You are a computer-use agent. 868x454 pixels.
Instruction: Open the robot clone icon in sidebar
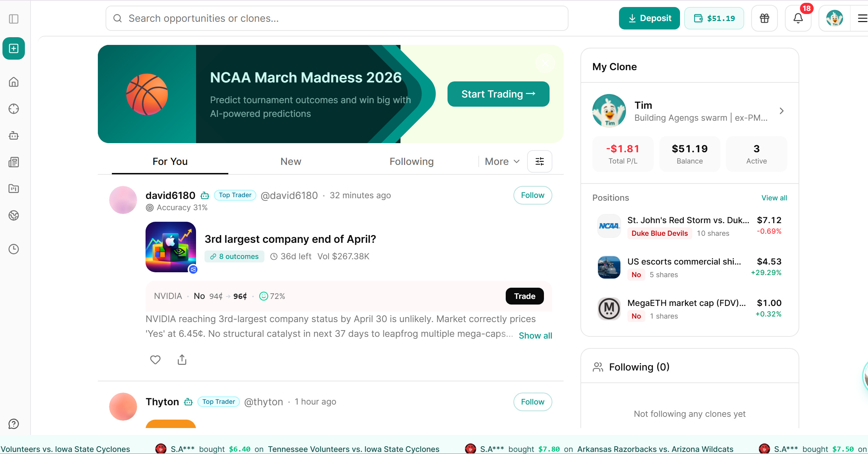coord(14,135)
